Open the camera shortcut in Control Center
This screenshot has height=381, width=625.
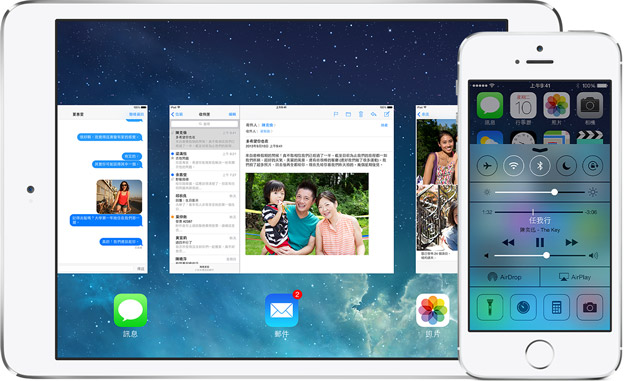[x=590, y=307]
